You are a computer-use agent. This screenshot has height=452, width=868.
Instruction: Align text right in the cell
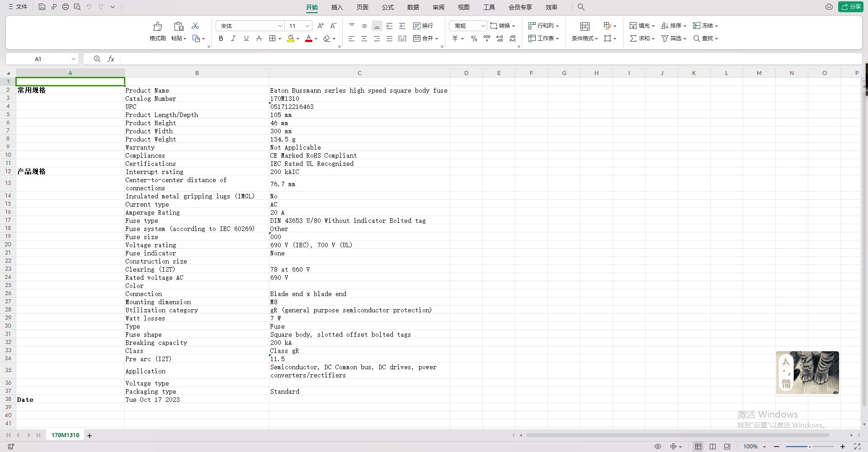click(377, 38)
